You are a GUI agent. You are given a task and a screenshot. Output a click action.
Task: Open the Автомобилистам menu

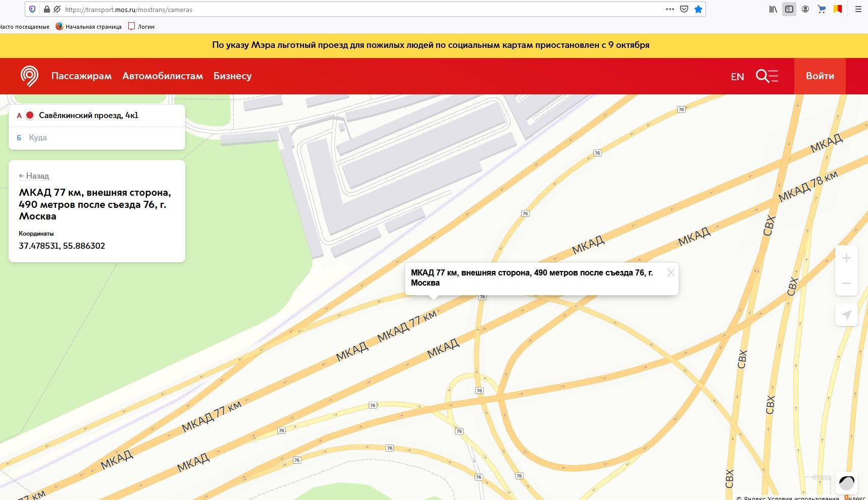point(163,76)
